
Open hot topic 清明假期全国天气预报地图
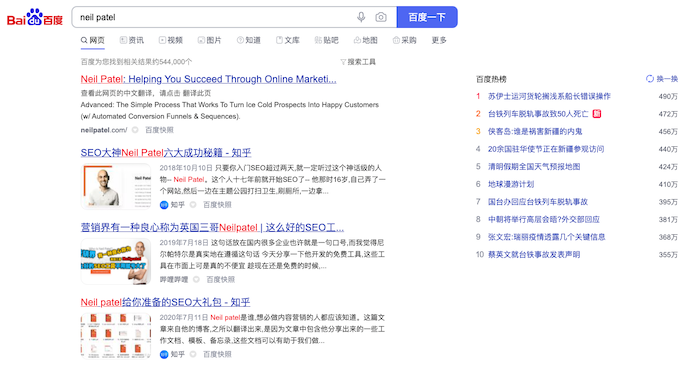(x=534, y=167)
